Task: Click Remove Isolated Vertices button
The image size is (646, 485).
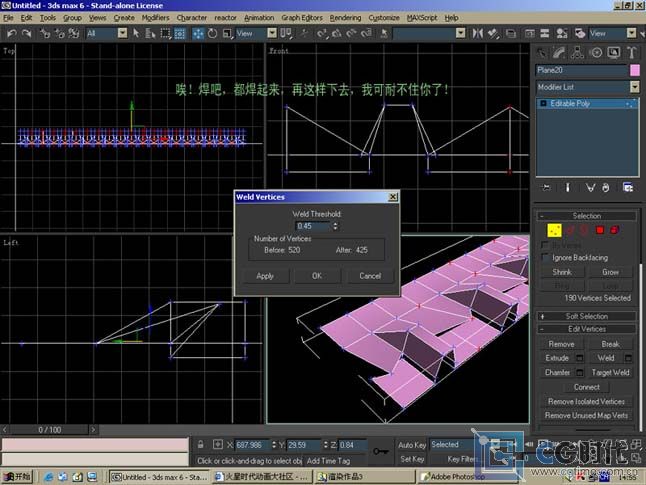Action: click(586, 401)
